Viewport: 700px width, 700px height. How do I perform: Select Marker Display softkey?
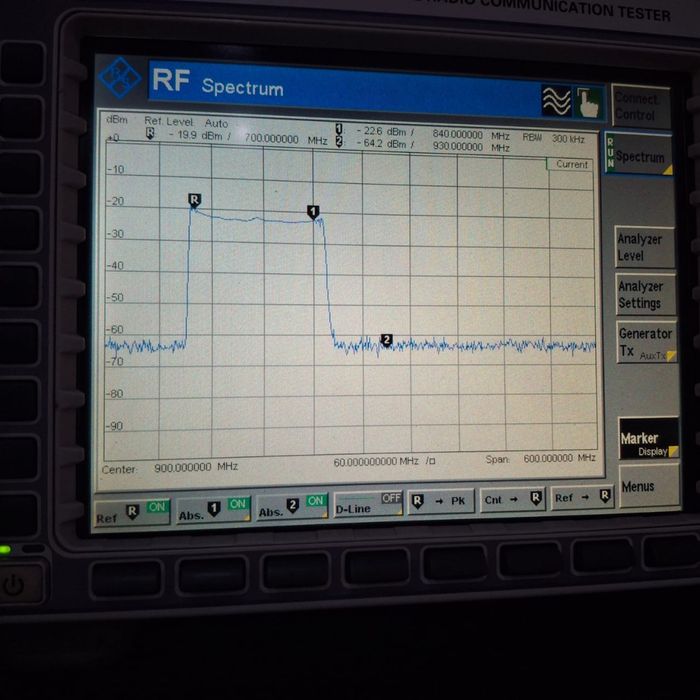point(649,438)
